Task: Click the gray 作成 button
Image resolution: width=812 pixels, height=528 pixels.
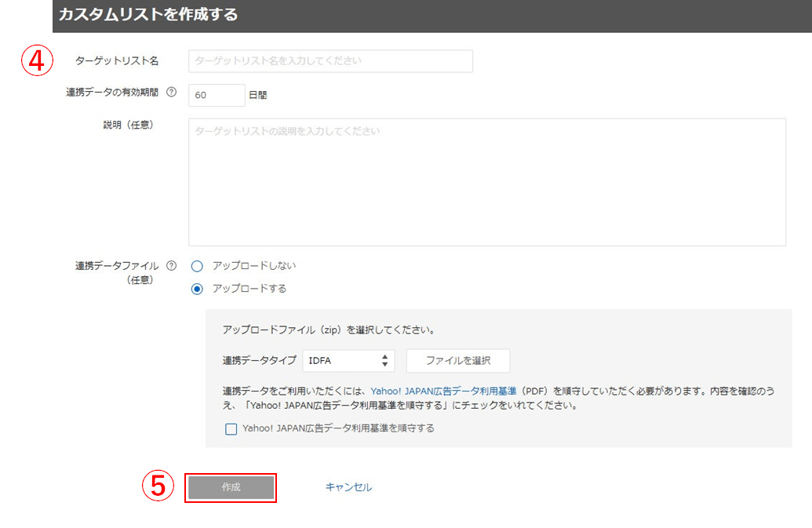Action: click(231, 487)
